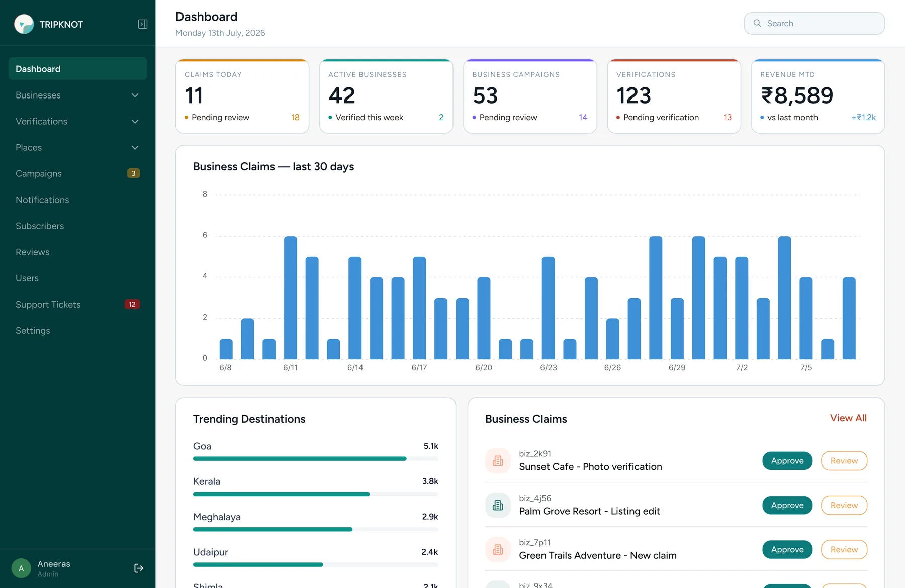Open the Claims Today card

point(242,96)
